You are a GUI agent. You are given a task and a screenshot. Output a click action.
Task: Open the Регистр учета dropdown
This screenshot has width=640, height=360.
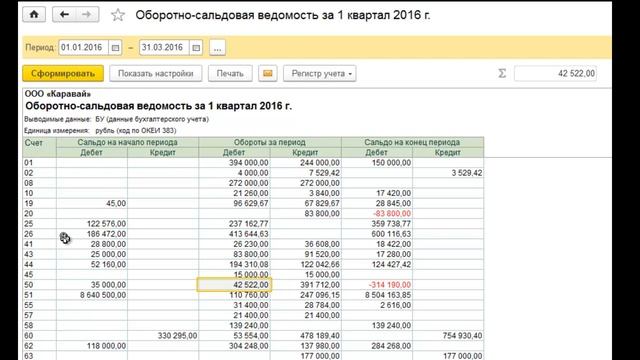320,73
